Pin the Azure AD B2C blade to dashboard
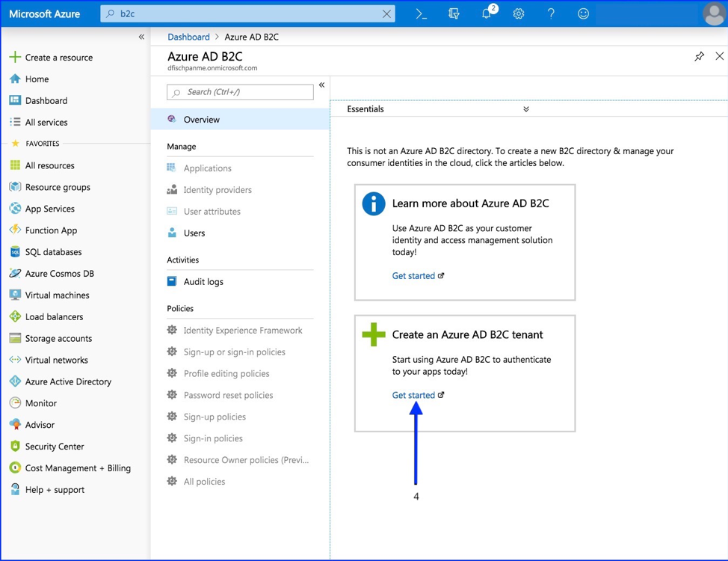 coord(699,57)
